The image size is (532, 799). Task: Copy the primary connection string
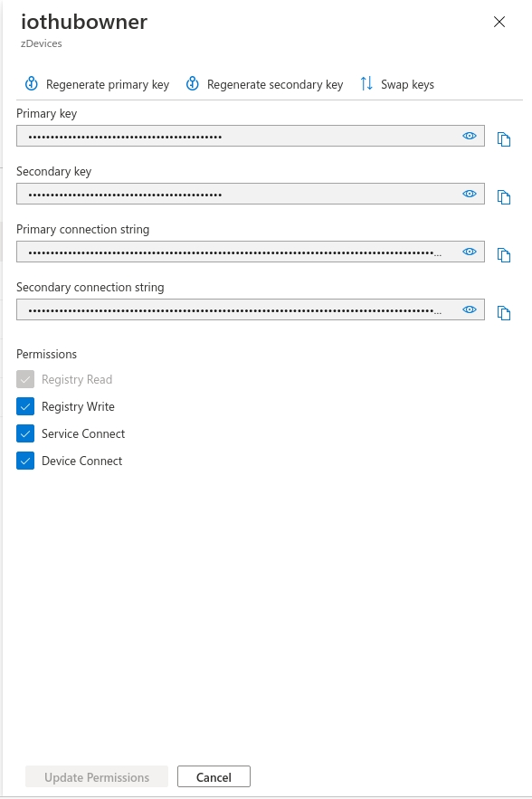pyautogui.click(x=503, y=255)
